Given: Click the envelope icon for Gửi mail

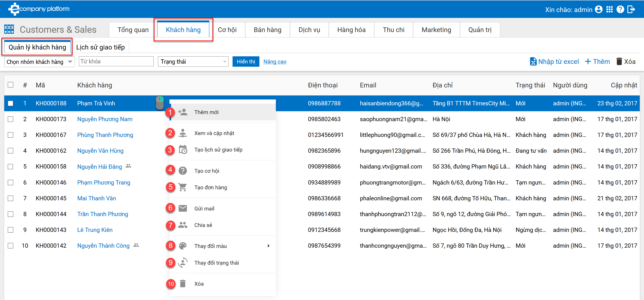Looking at the screenshot, I should pyautogui.click(x=183, y=208).
